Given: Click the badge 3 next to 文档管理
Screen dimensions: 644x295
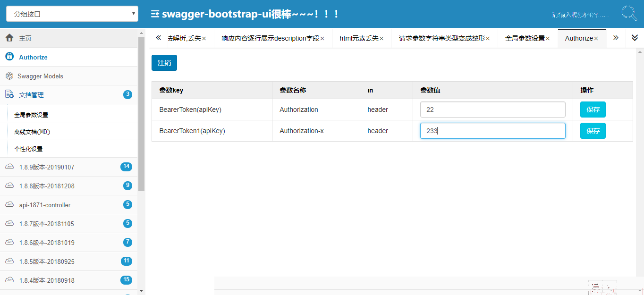Looking at the screenshot, I should [127, 94].
